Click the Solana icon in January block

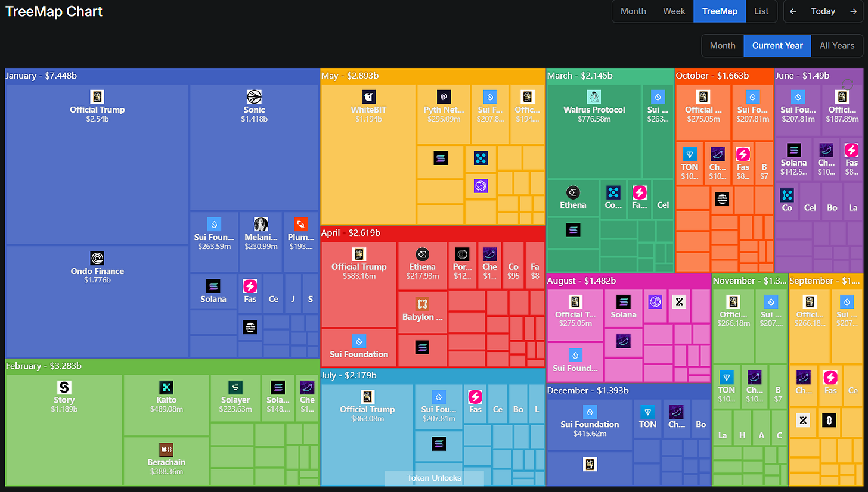click(213, 286)
